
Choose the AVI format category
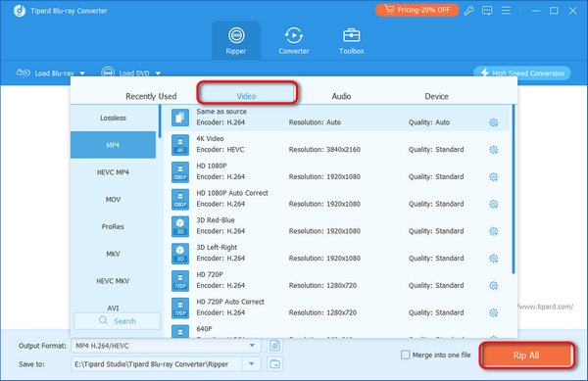tap(114, 308)
